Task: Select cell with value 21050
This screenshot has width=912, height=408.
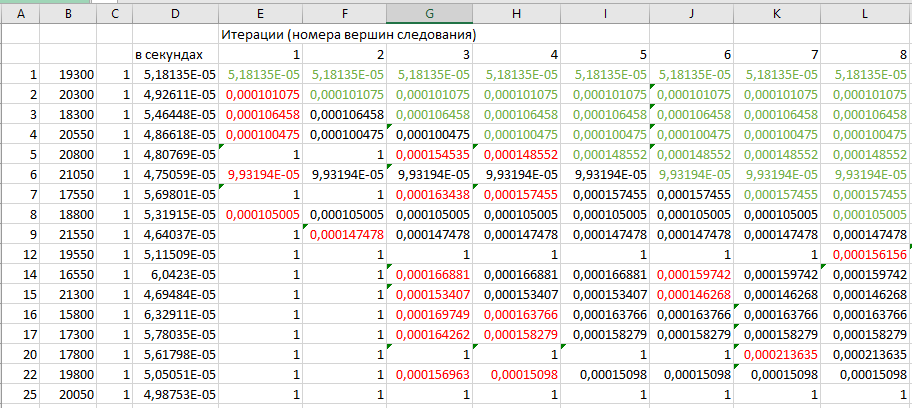Action: (x=69, y=174)
